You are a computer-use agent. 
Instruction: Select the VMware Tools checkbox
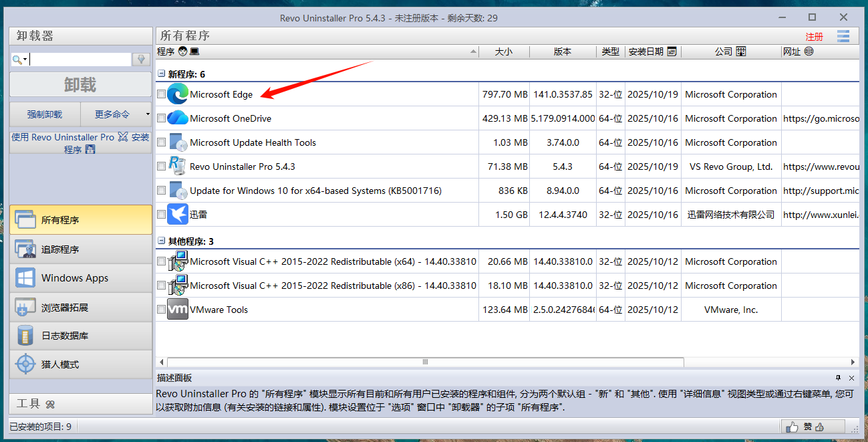(x=161, y=310)
